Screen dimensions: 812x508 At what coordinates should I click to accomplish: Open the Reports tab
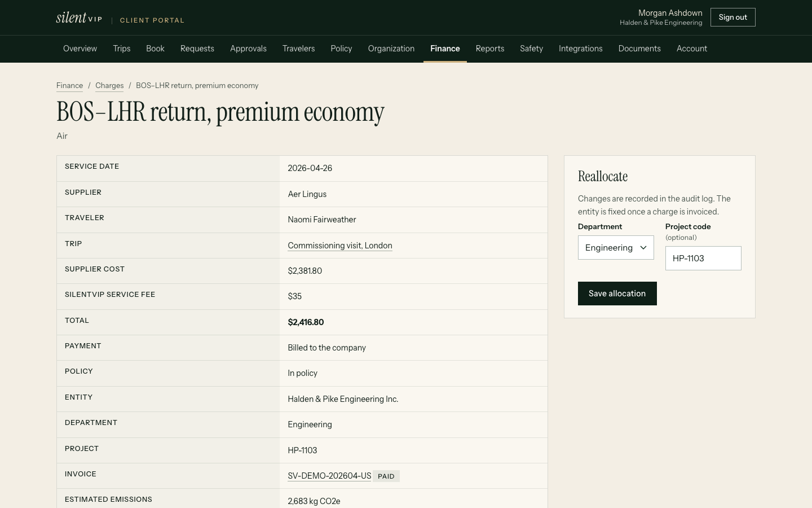[490, 49]
